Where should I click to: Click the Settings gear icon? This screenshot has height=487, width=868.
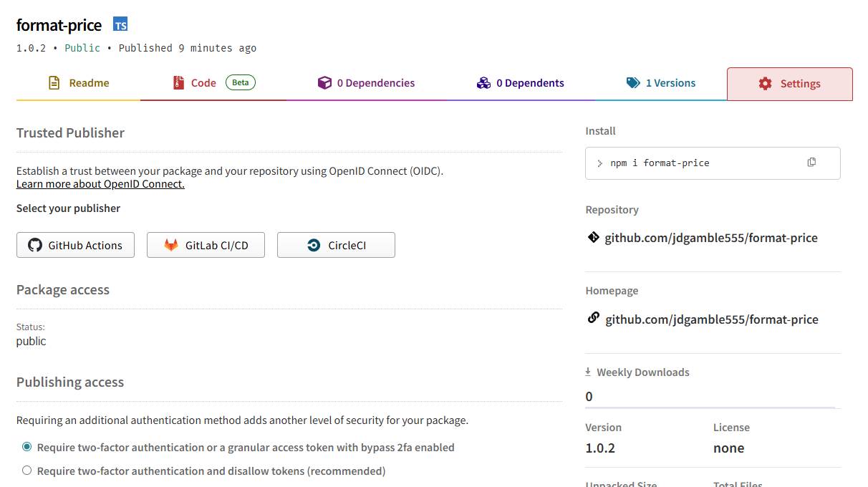pos(766,84)
